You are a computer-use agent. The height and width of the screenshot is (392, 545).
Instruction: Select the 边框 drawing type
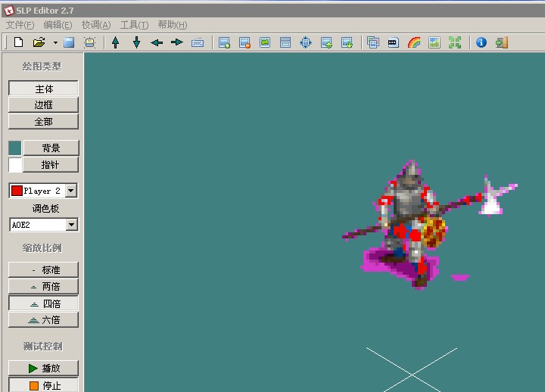point(43,105)
